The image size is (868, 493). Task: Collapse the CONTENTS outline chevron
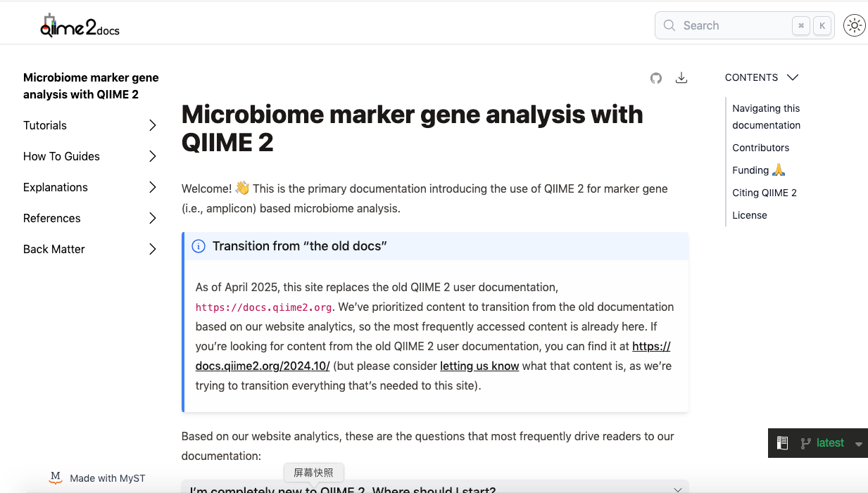click(x=793, y=77)
